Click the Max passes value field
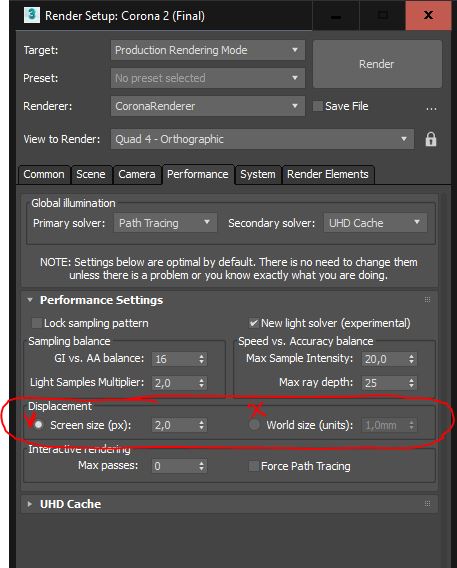The width and height of the screenshot is (457, 568). pyautogui.click(x=175, y=466)
